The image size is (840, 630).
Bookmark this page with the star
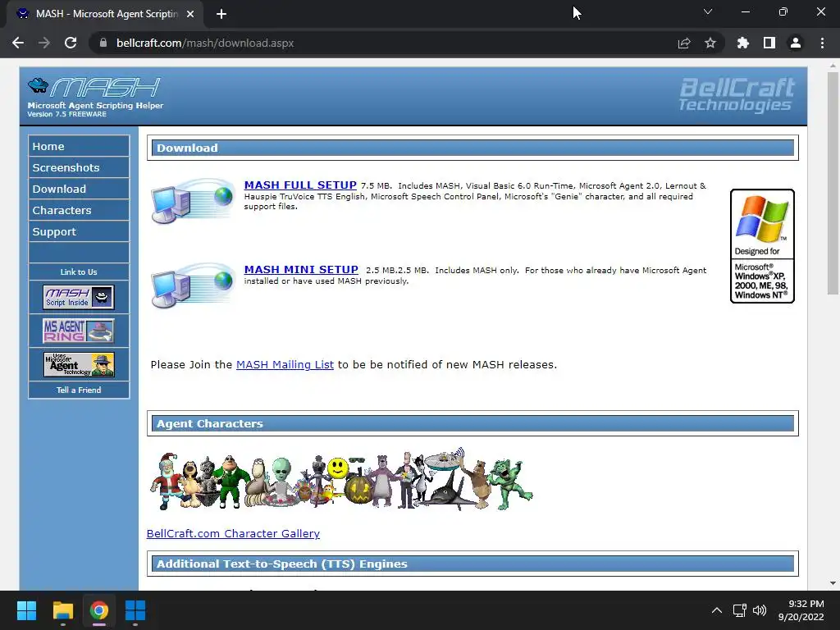[710, 43]
